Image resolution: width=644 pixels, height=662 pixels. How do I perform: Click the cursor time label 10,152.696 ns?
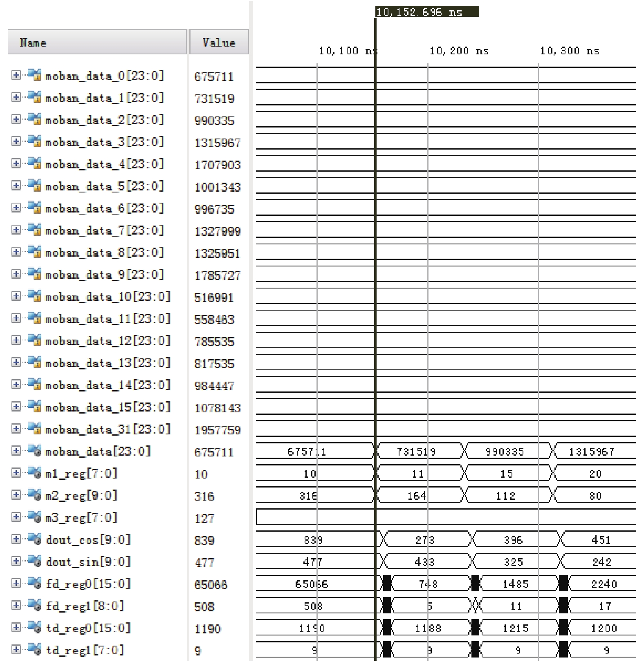coord(426,12)
